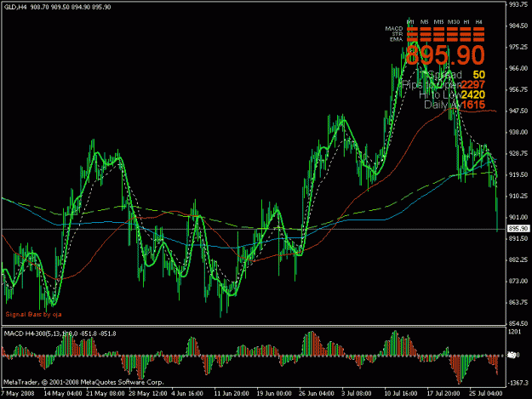
Task: Click the 975.25 price scale label
Action: tap(518, 47)
